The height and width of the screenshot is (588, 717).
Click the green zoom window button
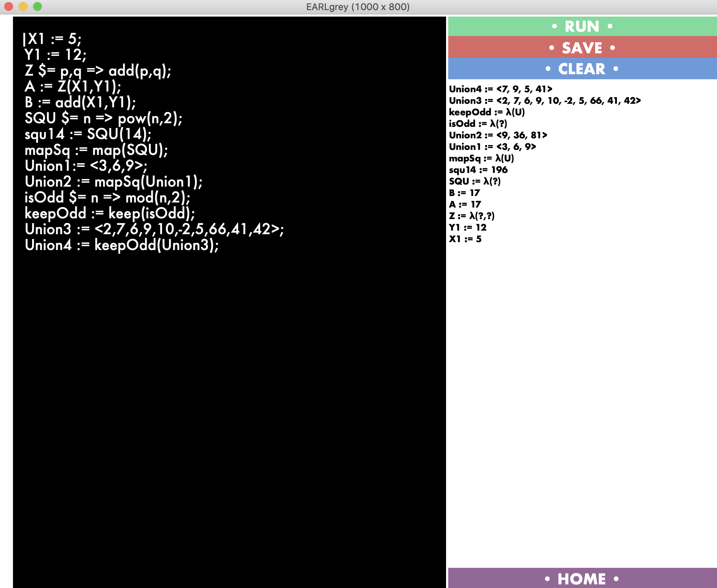37,6
